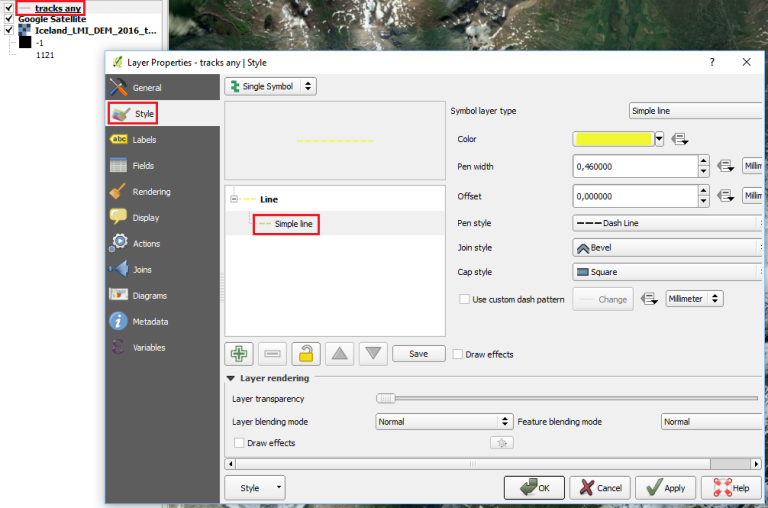Move symbol layer up with triangle icon

pyautogui.click(x=339, y=353)
